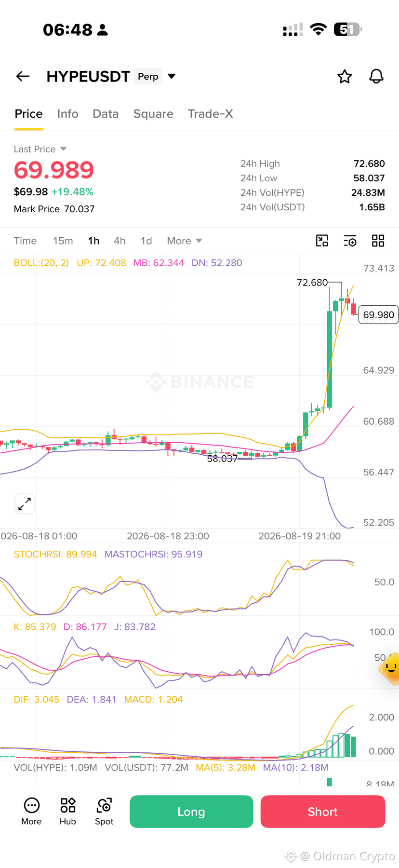
Task: Switch to the Data tab
Action: click(106, 114)
